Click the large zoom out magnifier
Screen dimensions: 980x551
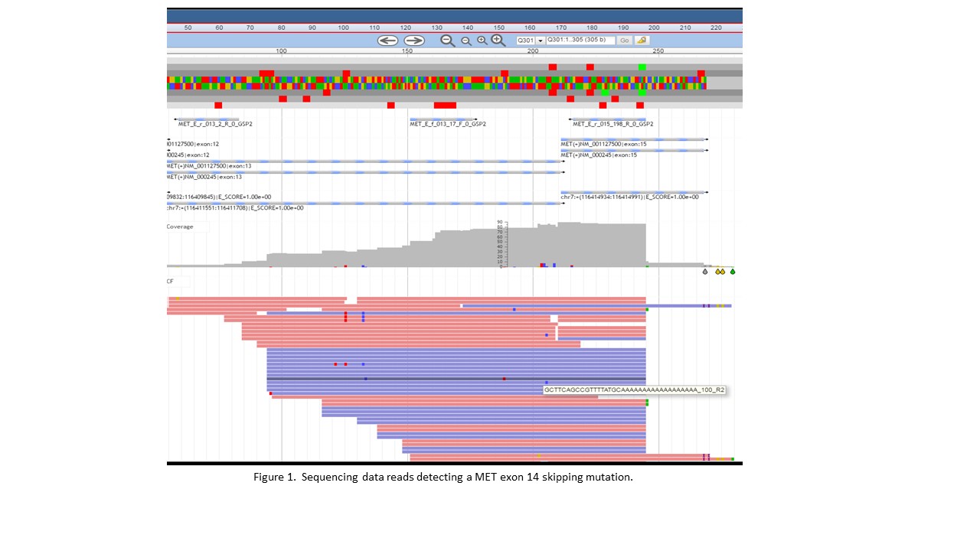point(448,41)
